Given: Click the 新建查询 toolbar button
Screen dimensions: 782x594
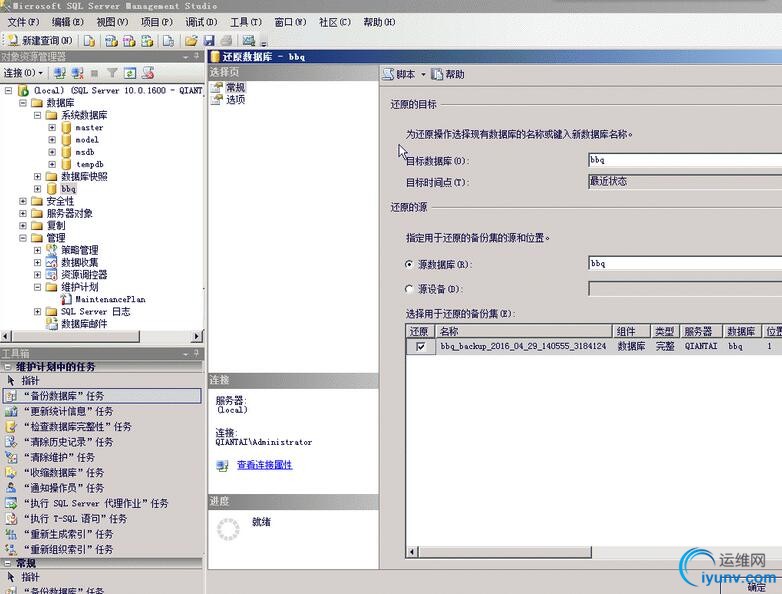Looking at the screenshot, I should 40,40.
